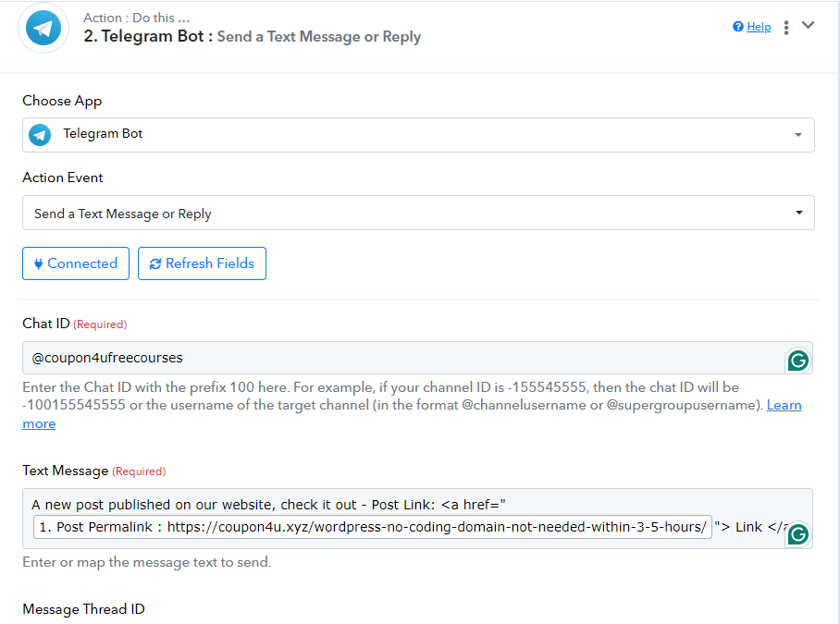Open the three-dot step options menu

pyautogui.click(x=786, y=28)
